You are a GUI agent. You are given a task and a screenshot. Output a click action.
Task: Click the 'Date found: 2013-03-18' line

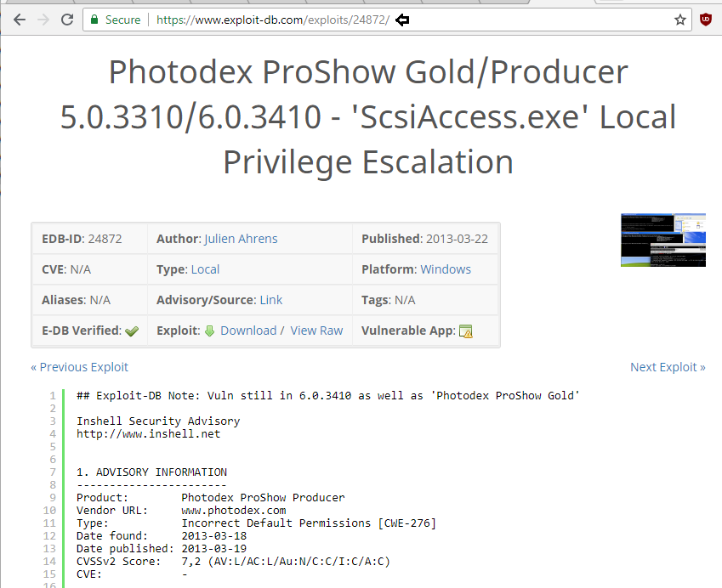point(162,536)
